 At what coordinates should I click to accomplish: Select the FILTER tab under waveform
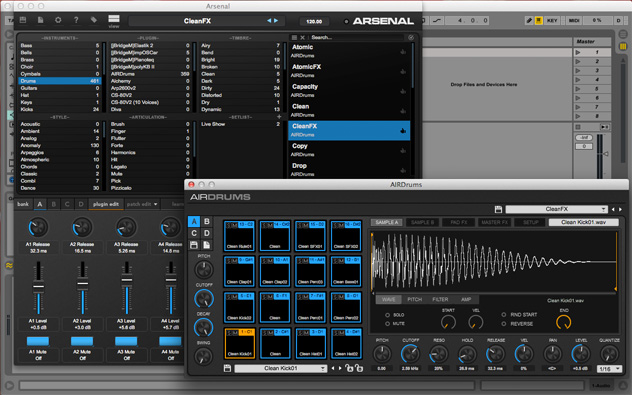[440, 299]
